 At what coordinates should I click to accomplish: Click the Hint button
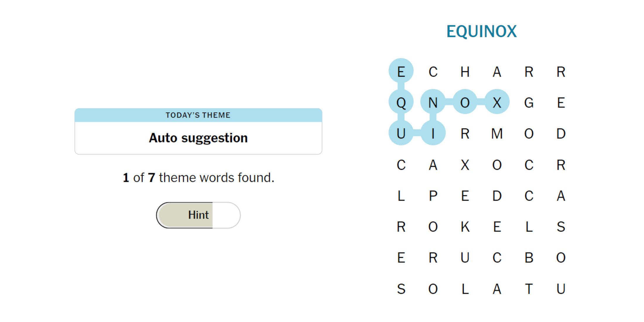[x=198, y=215]
